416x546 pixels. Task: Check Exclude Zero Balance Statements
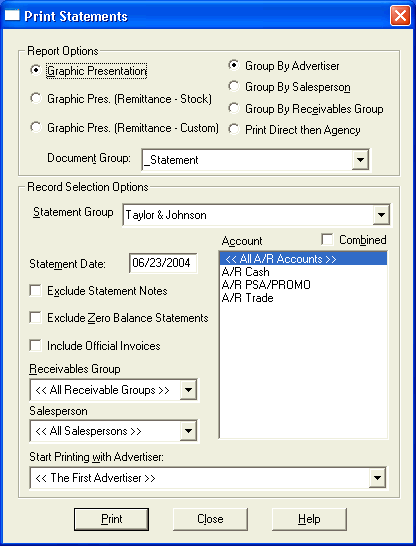click(35, 318)
